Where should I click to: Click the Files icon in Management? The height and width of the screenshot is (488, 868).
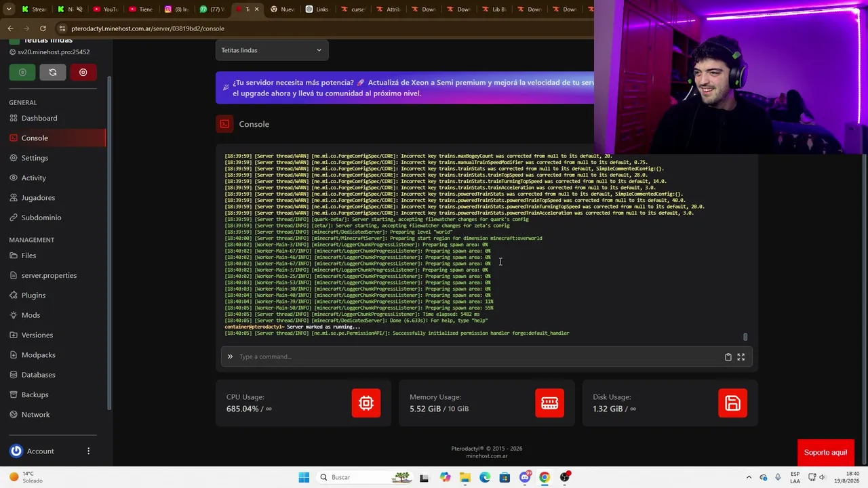click(14, 256)
